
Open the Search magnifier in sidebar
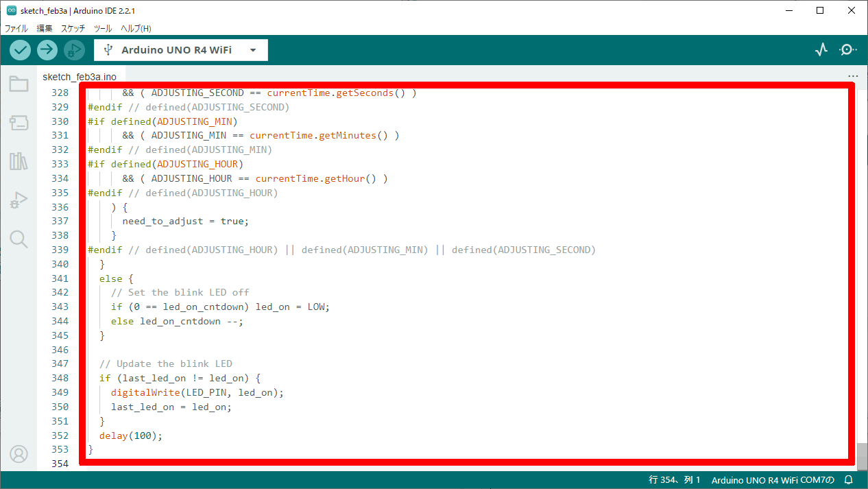click(19, 239)
